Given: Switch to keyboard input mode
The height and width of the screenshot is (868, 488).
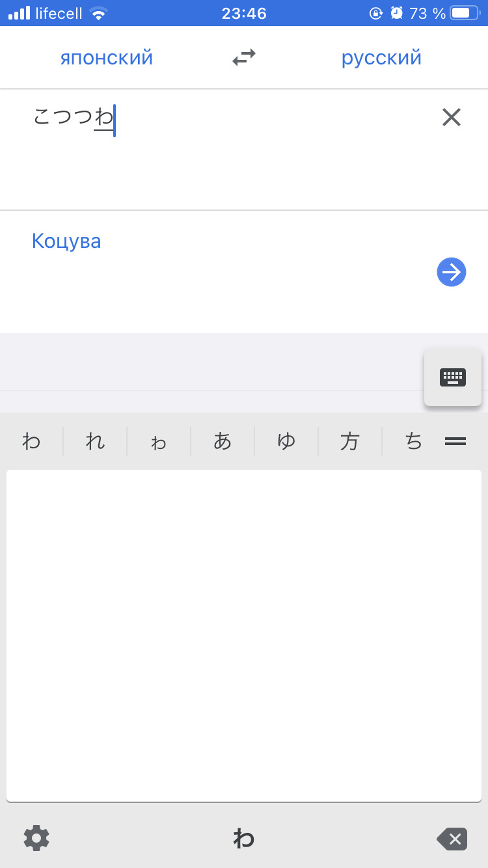Looking at the screenshot, I should 453,377.
